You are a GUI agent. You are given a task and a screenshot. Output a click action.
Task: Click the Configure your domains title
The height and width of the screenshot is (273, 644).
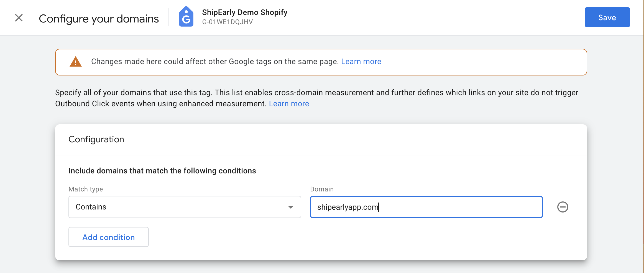point(99,19)
